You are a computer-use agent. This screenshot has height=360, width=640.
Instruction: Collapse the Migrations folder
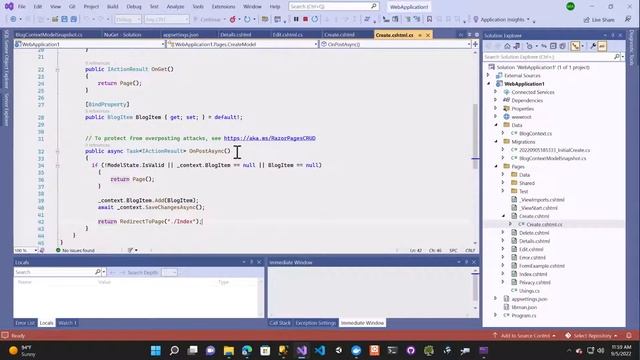pyautogui.click(x=496, y=142)
